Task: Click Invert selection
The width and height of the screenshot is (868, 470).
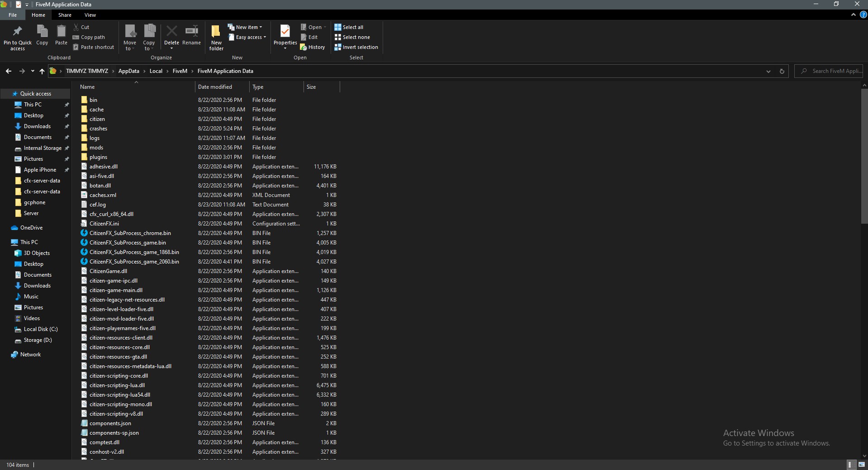Action: coord(356,47)
